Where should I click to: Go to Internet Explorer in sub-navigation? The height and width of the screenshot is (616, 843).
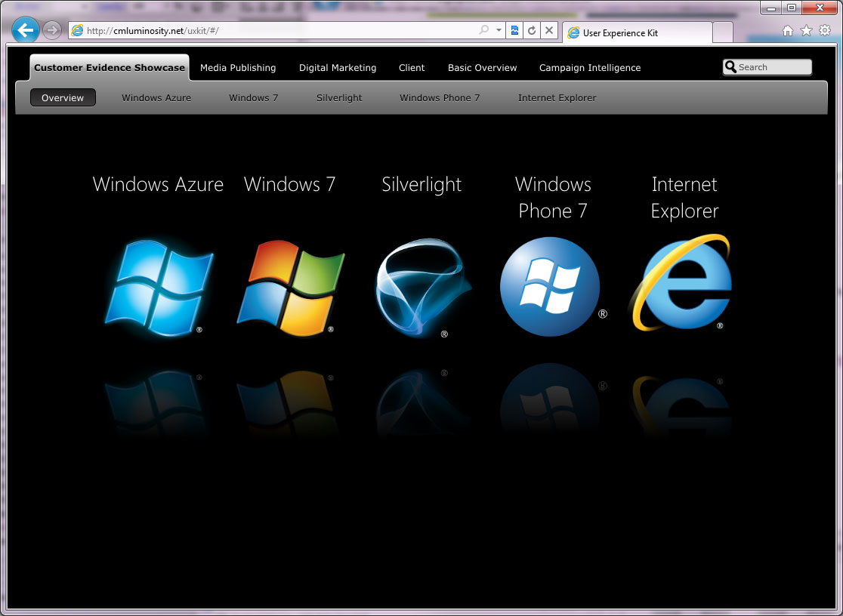pos(557,98)
